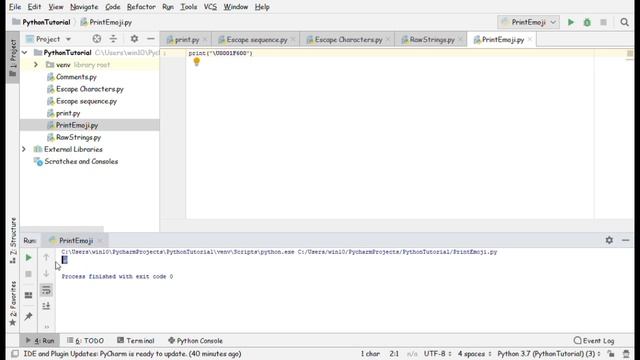Click the 2:1 line column indicator

394,354
